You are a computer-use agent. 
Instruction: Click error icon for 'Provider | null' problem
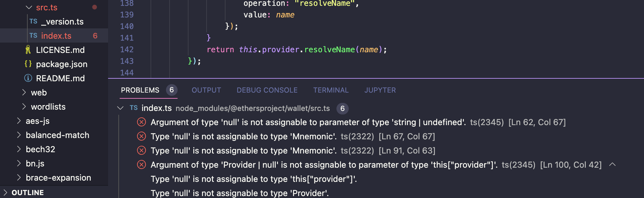142,165
